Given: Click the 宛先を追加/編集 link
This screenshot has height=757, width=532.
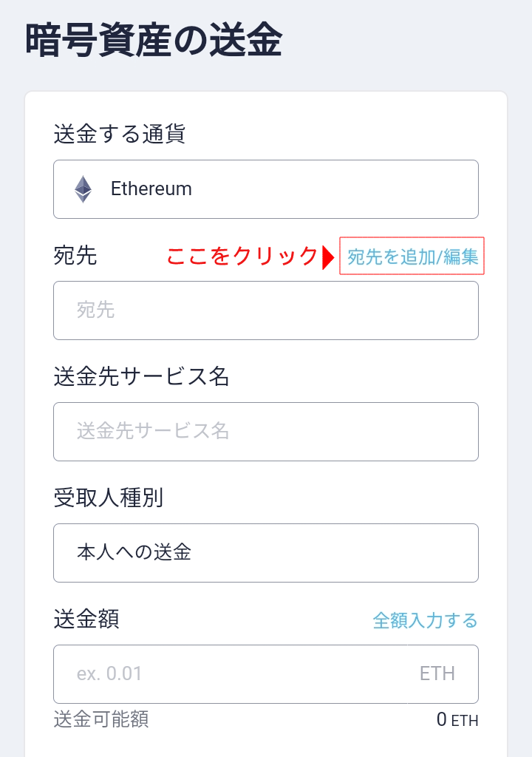Looking at the screenshot, I should click(412, 257).
